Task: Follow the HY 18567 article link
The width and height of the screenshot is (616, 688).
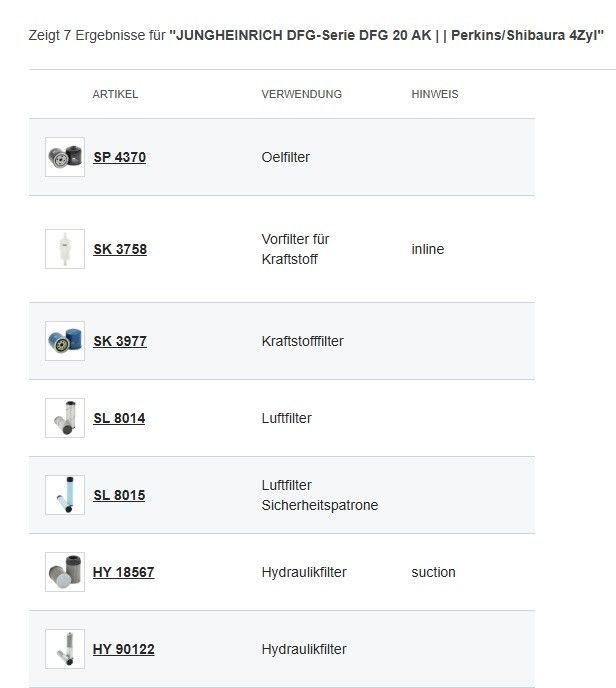Action: pyautogui.click(x=124, y=572)
